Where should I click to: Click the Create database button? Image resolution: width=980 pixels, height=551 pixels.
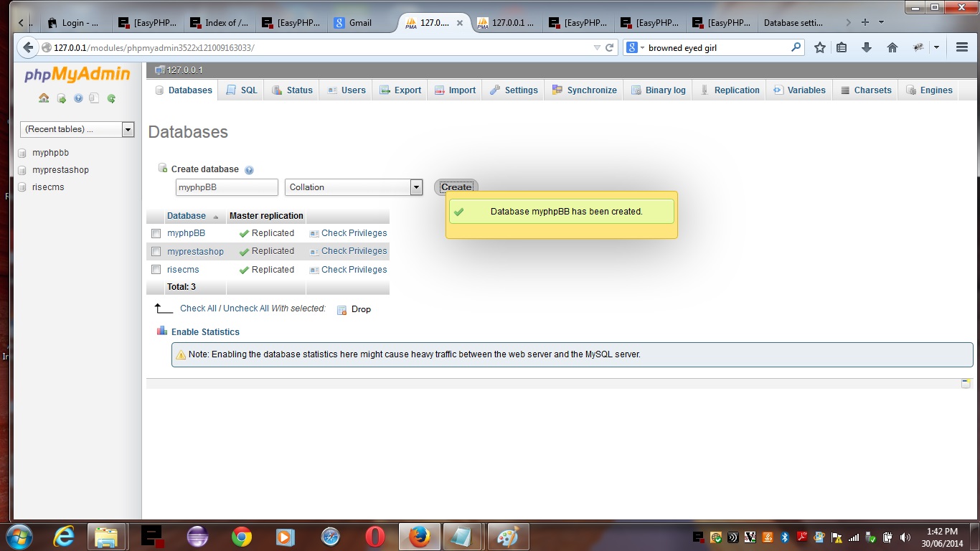(x=456, y=187)
